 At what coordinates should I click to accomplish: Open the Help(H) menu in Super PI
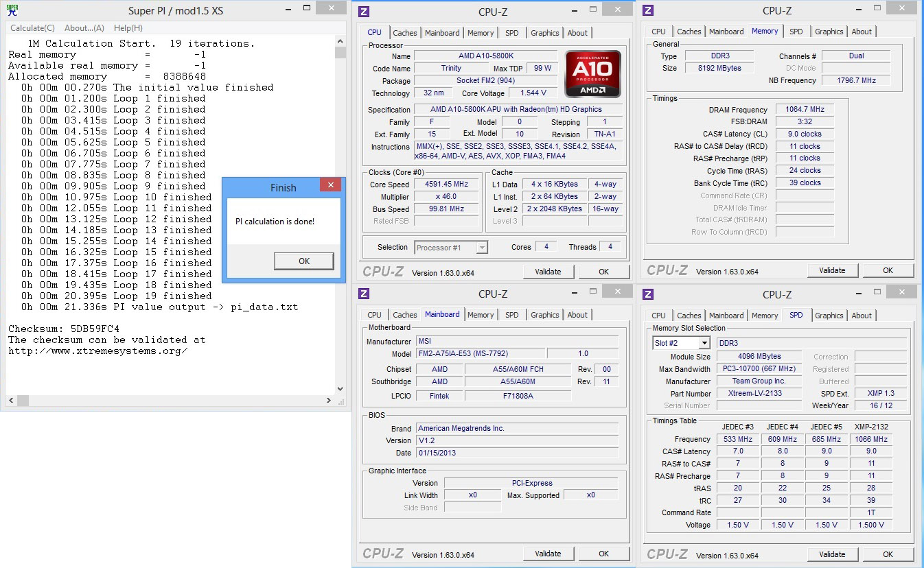click(x=128, y=28)
